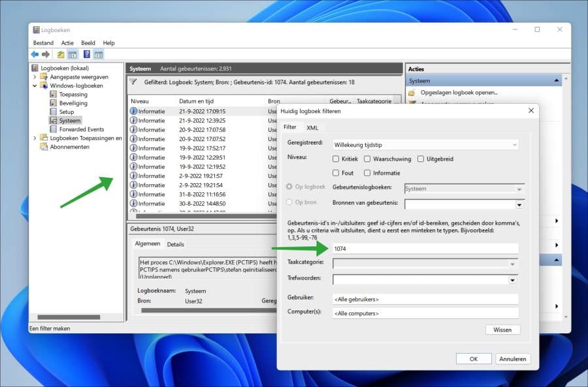
Task: Open the Geregistreerd time dropdown
Action: pos(425,144)
